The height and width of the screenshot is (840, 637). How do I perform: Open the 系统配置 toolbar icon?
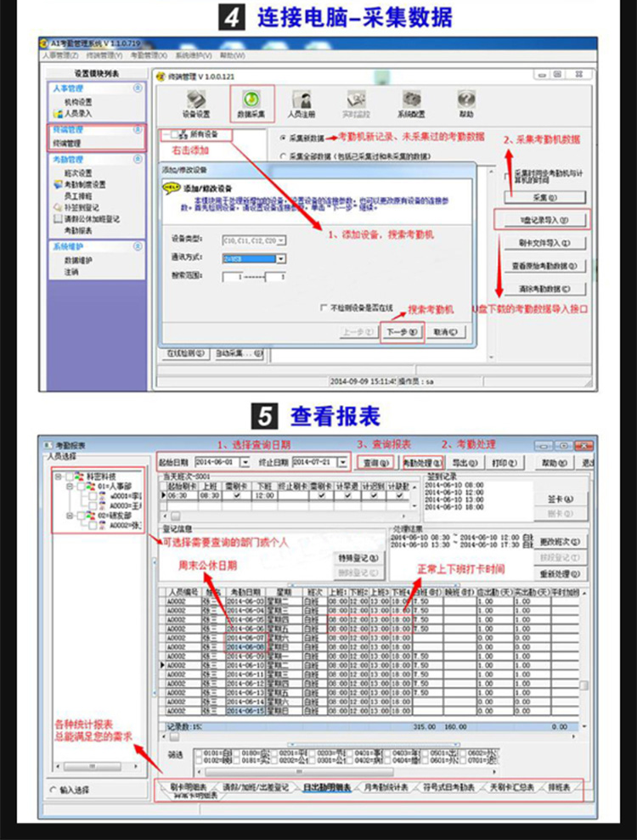(x=411, y=99)
